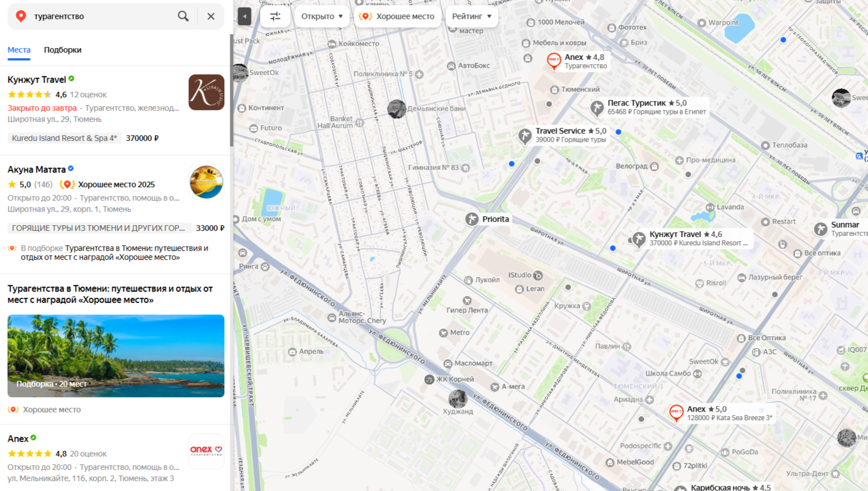The image size is (868, 491).
Task: Expand the Рейтинг dropdown filter
Action: pos(471,16)
